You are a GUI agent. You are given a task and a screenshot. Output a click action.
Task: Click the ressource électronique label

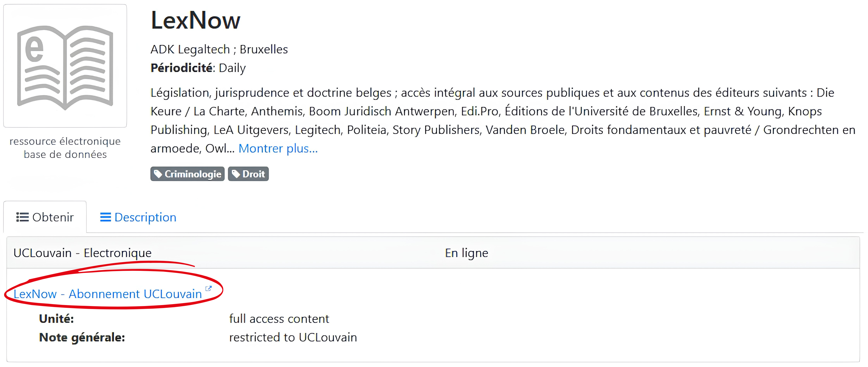click(65, 141)
